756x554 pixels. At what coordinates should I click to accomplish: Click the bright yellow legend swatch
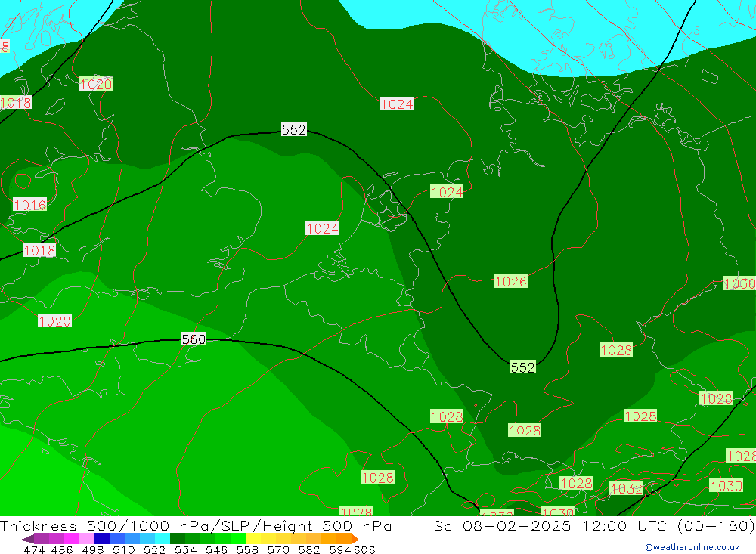[253, 539]
